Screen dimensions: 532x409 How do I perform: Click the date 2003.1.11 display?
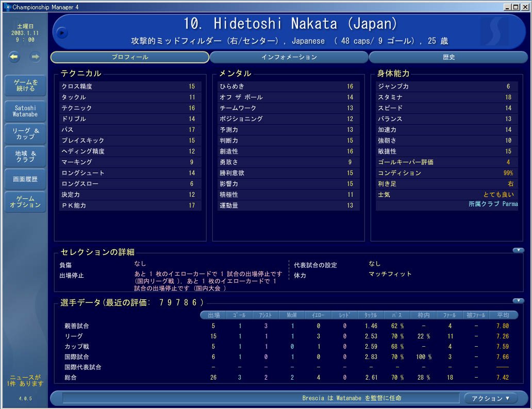tap(25, 33)
